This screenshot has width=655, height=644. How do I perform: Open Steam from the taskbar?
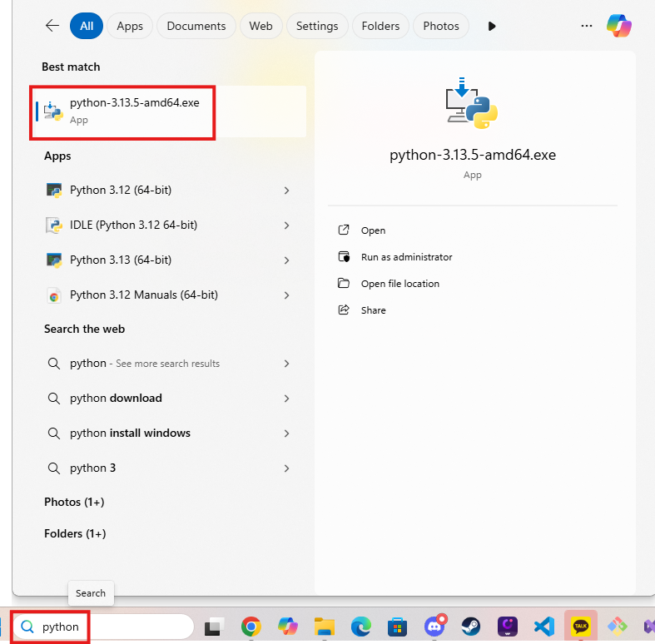[471, 627]
